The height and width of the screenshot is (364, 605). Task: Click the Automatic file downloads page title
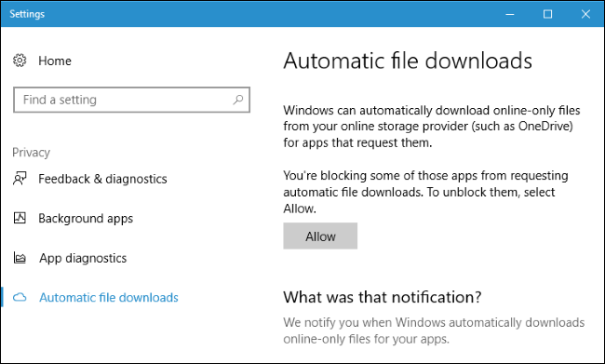click(x=408, y=61)
